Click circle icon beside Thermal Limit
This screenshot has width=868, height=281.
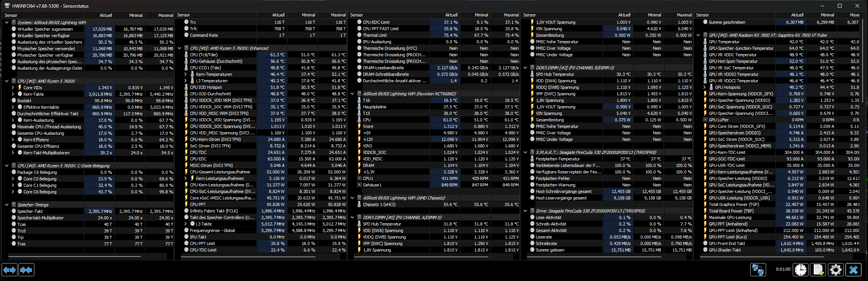coord(359,35)
